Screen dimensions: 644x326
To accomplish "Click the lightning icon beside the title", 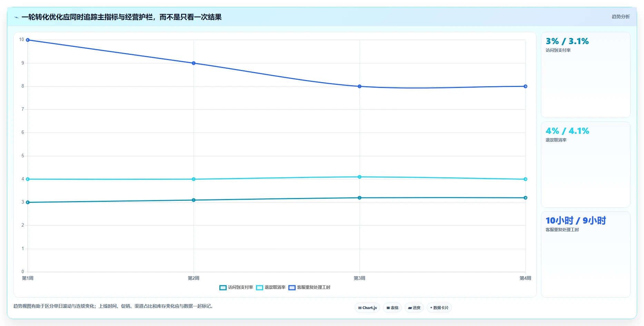I will pos(16,17).
